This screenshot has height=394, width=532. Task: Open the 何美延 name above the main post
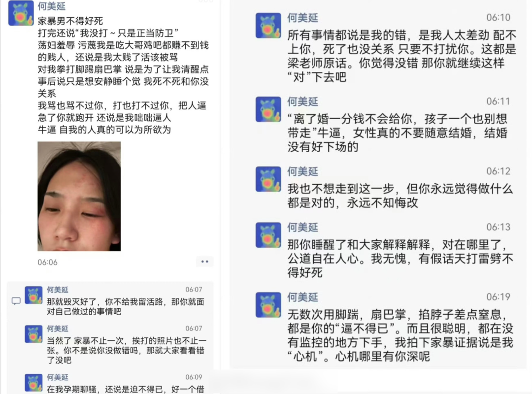click(x=52, y=6)
